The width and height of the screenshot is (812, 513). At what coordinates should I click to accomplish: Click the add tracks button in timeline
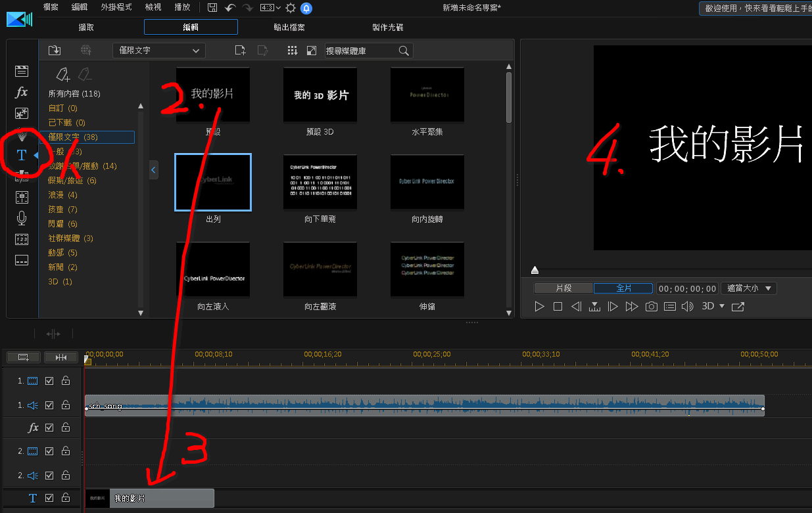24,357
